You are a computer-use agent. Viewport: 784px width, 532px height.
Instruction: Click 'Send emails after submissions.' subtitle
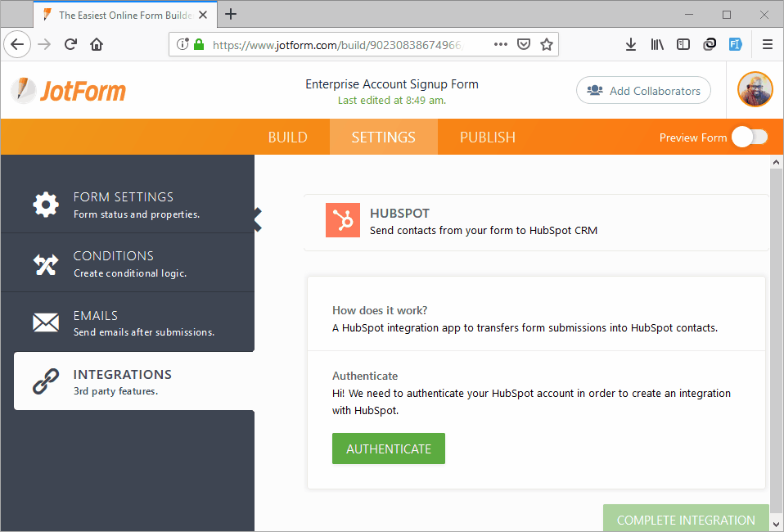click(144, 332)
